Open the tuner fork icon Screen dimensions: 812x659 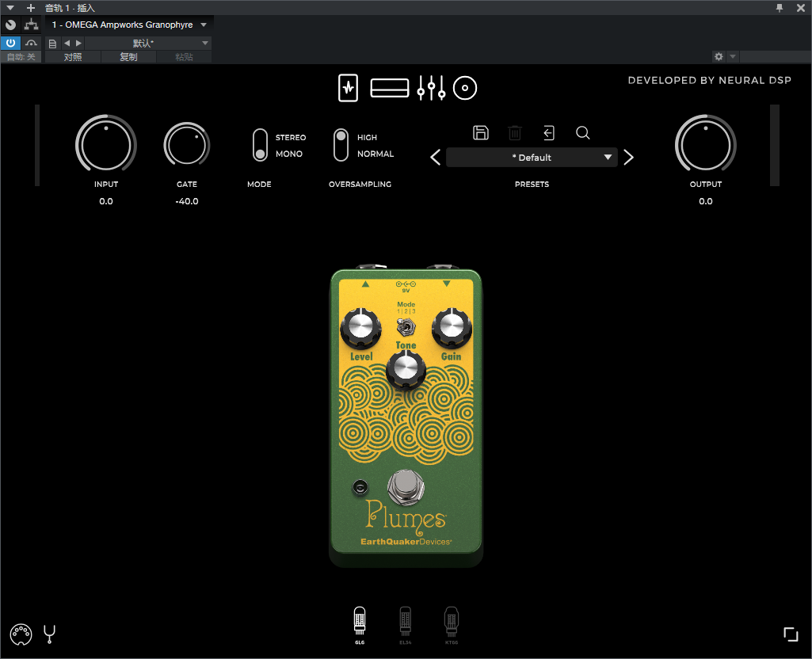(x=50, y=634)
